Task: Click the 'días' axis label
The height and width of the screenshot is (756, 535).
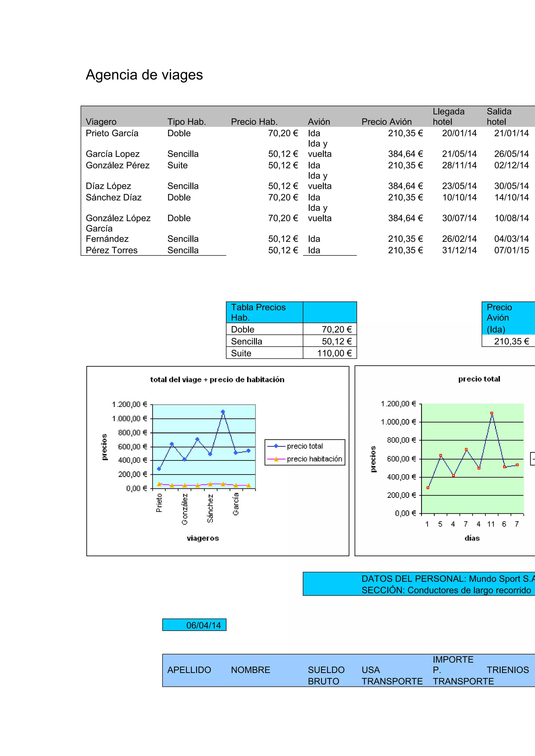Action: coord(472,538)
